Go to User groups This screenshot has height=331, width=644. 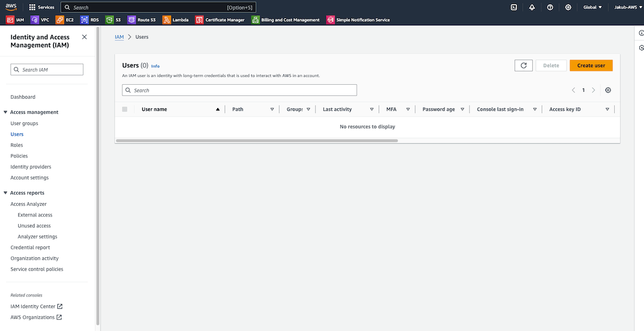point(24,123)
